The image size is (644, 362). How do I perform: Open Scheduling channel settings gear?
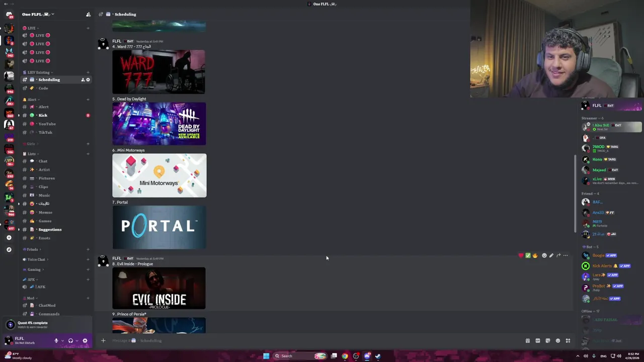coord(88,79)
